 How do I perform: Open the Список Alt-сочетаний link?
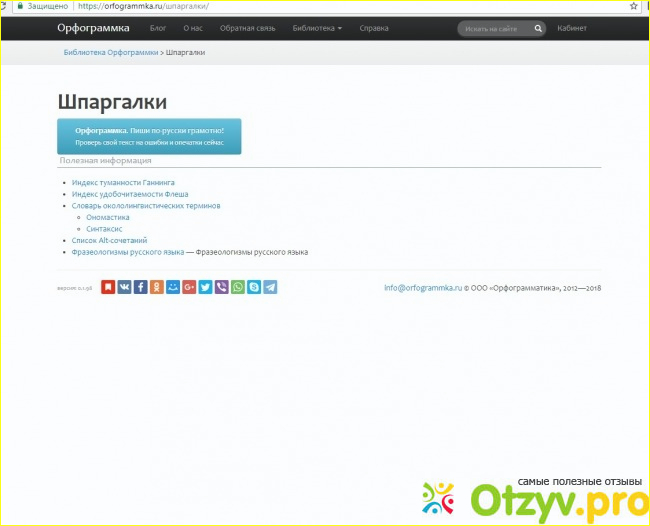point(110,240)
